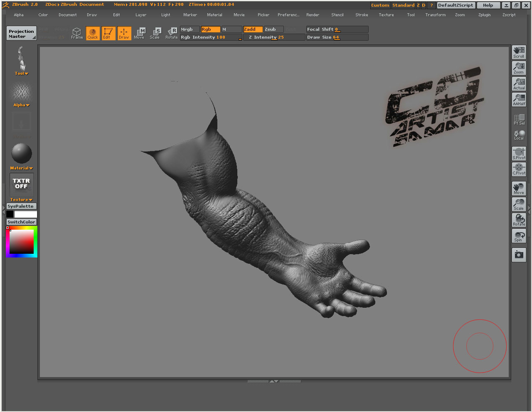Click the SwitchColor button
Screen dimensions: 532x412
[x=21, y=221]
